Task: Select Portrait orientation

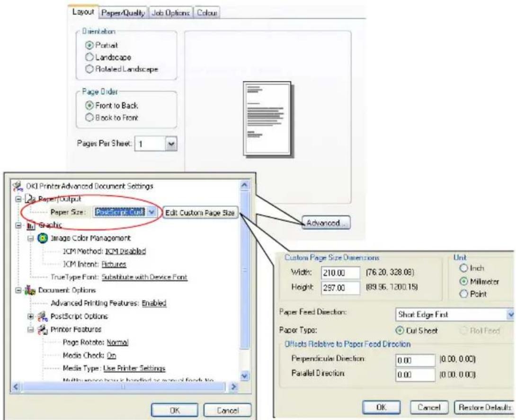Action: pyautogui.click(x=89, y=45)
